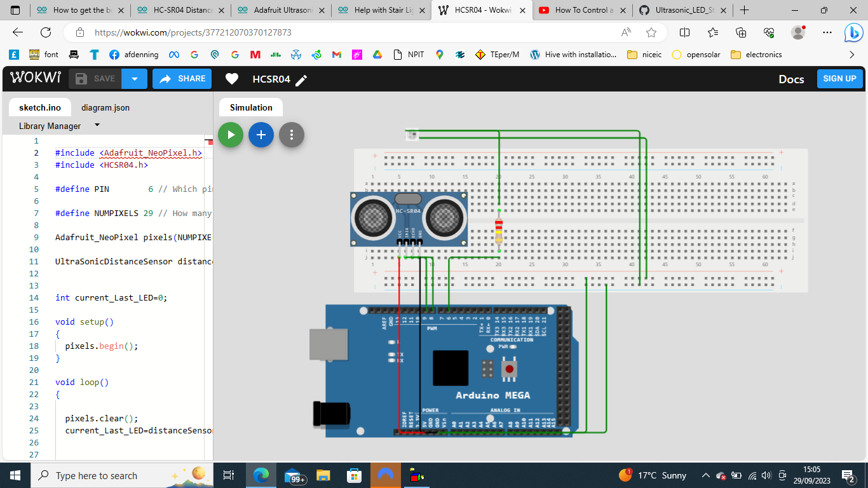Go back to the previous browser page
This screenshot has width=868, height=488.
tap(18, 32)
